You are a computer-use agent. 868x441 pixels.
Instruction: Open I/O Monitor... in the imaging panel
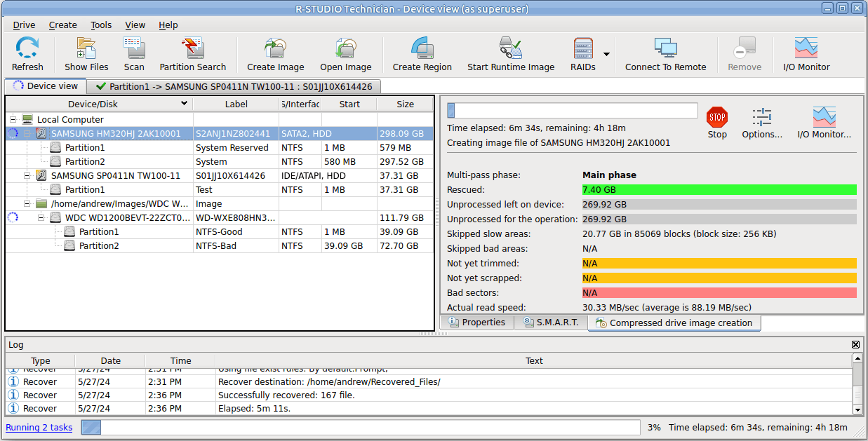tap(824, 116)
